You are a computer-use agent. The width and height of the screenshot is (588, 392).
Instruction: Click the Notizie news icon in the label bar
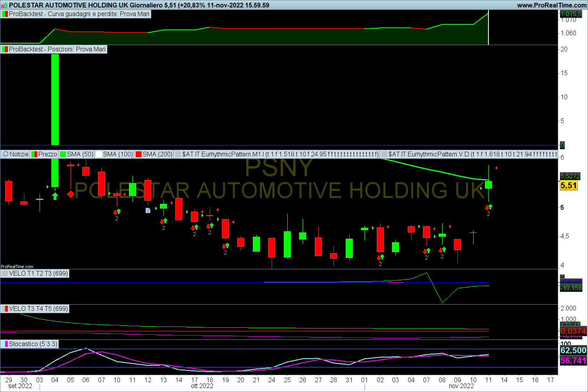[5, 154]
